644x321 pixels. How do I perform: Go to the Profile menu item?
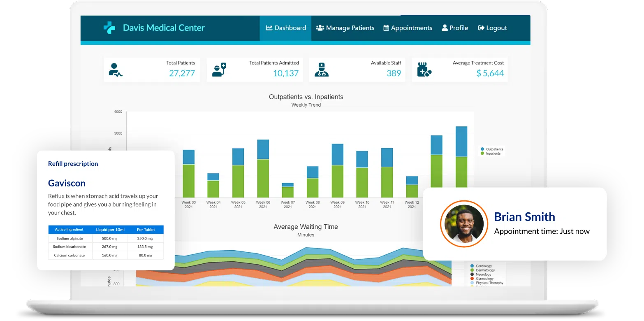coord(455,28)
